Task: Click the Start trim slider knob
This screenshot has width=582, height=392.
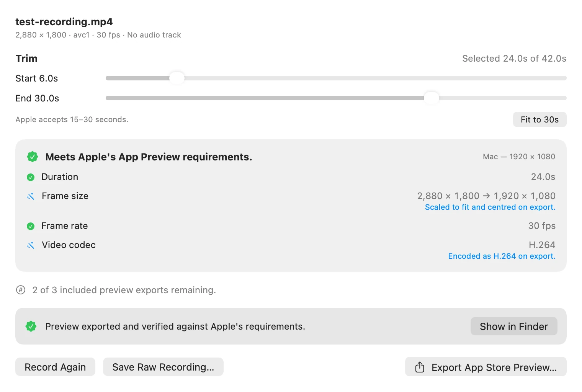Action: pos(177,78)
